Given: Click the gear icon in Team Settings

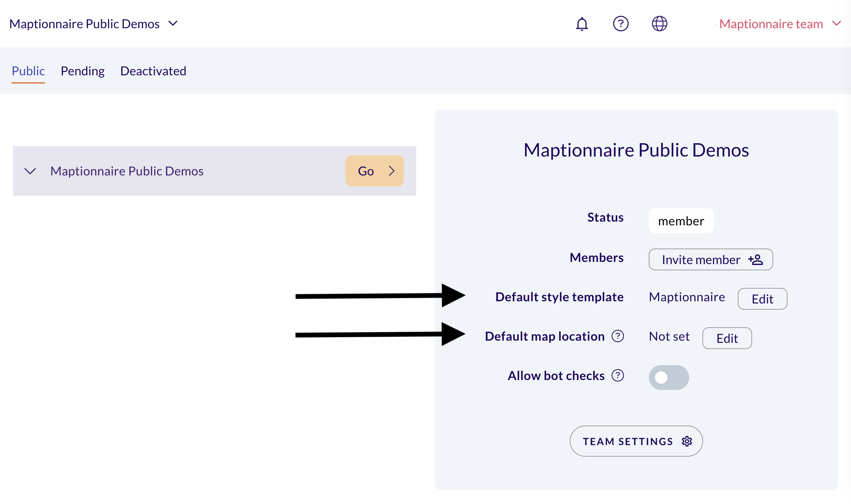Looking at the screenshot, I should (x=687, y=441).
